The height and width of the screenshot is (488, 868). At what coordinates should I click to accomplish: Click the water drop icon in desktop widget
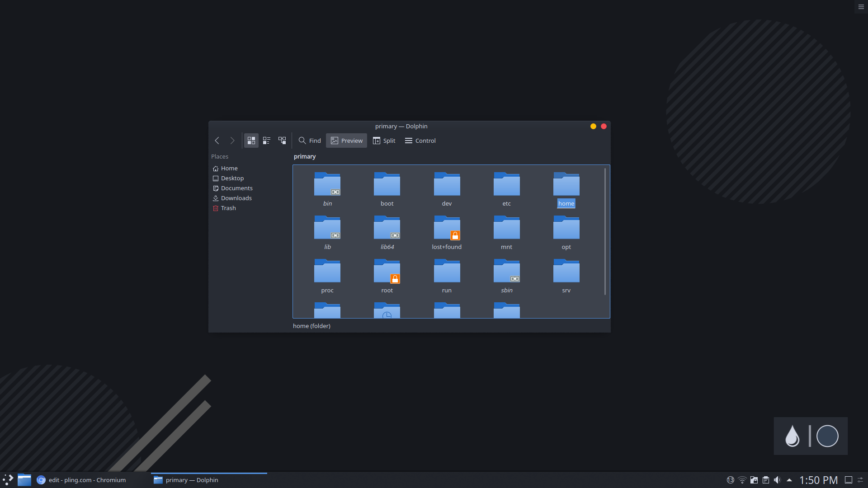point(793,436)
